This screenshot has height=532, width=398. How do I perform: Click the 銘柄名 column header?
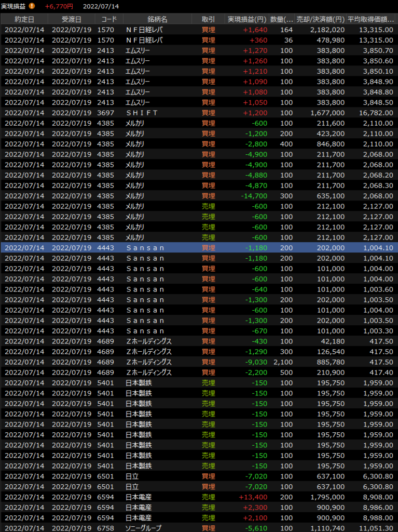pos(157,19)
